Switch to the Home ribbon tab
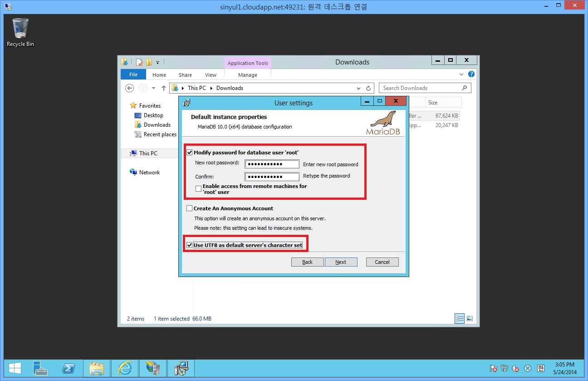Image resolution: width=588 pixels, height=381 pixels. tap(159, 75)
